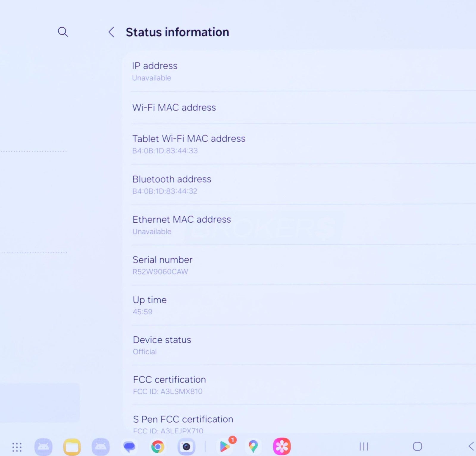This screenshot has height=456, width=476.
Task: Open the apps grid drawer
Action: coord(17,447)
